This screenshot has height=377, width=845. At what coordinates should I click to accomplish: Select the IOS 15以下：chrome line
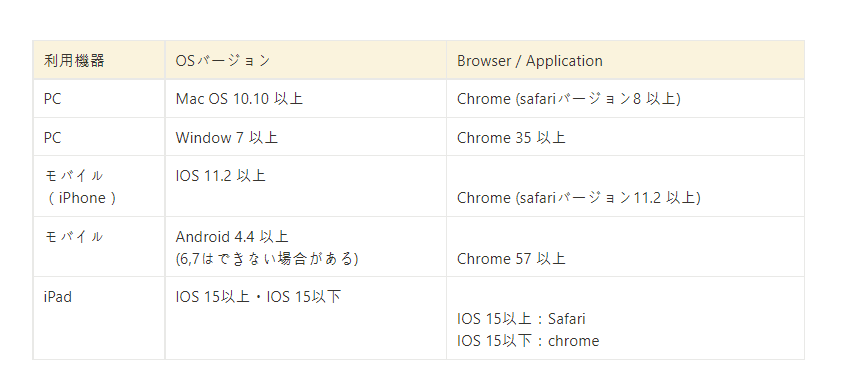click(x=528, y=341)
